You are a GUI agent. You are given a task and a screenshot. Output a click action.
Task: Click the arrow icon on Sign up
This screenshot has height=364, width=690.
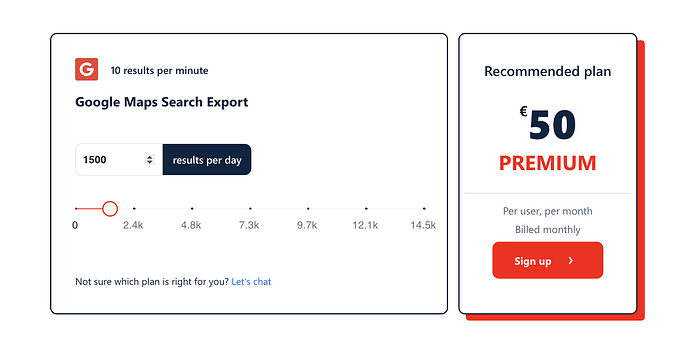(x=571, y=261)
